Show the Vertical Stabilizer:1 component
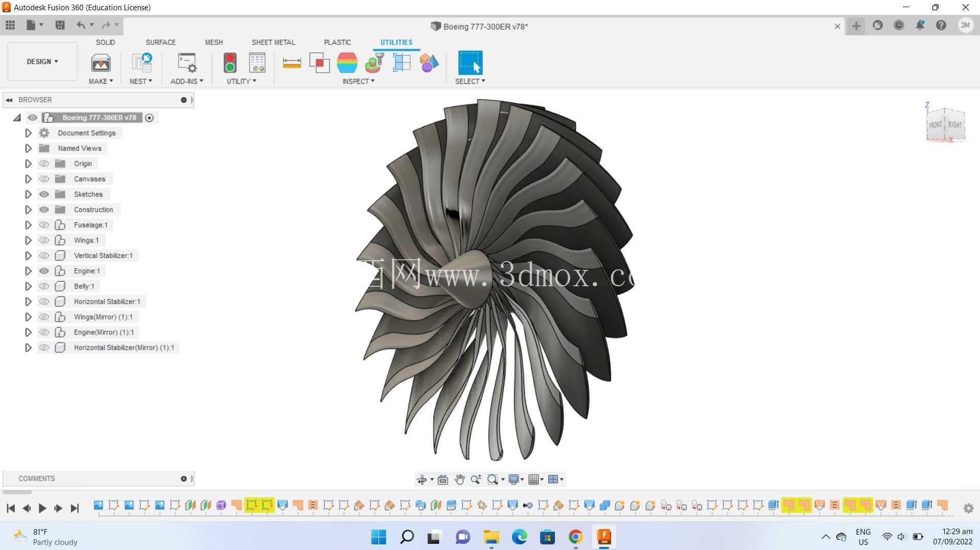The image size is (980, 550). pyautogui.click(x=44, y=256)
